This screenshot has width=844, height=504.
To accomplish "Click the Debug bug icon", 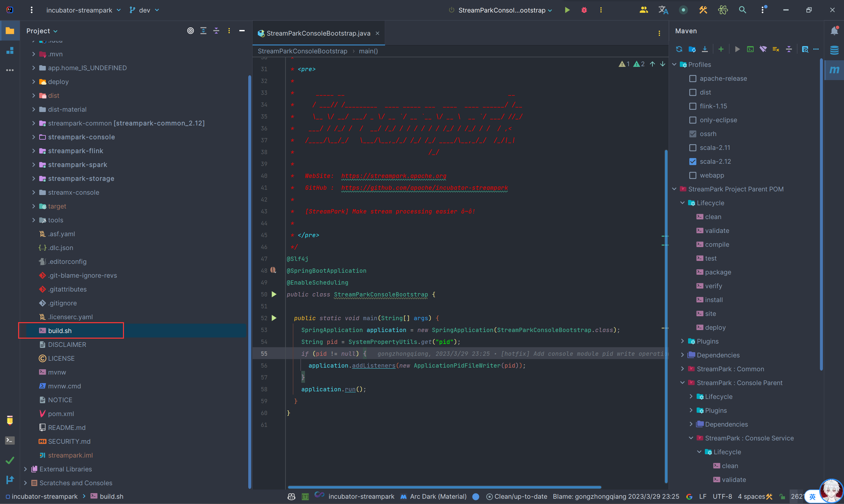I will [x=584, y=10].
